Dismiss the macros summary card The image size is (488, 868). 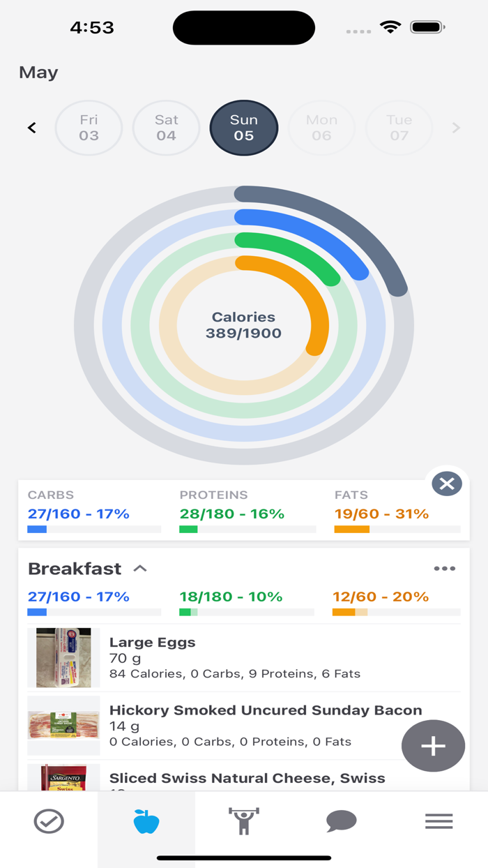447,484
